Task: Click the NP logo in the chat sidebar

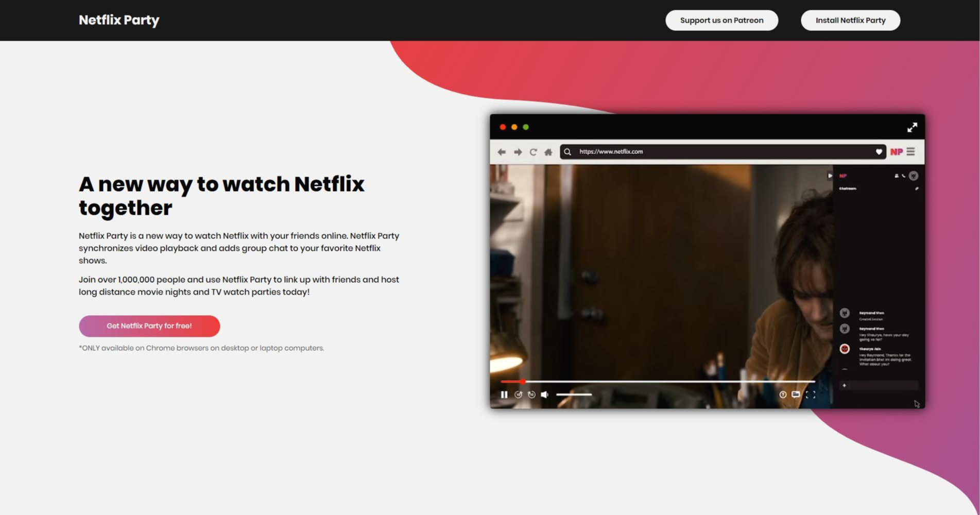Action: (x=843, y=176)
